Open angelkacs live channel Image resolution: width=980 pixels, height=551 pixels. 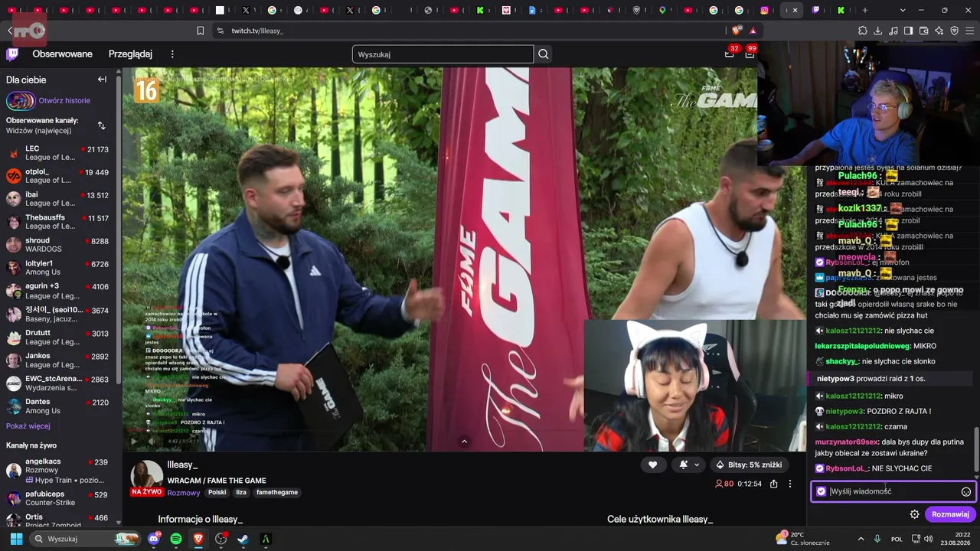[x=58, y=471]
